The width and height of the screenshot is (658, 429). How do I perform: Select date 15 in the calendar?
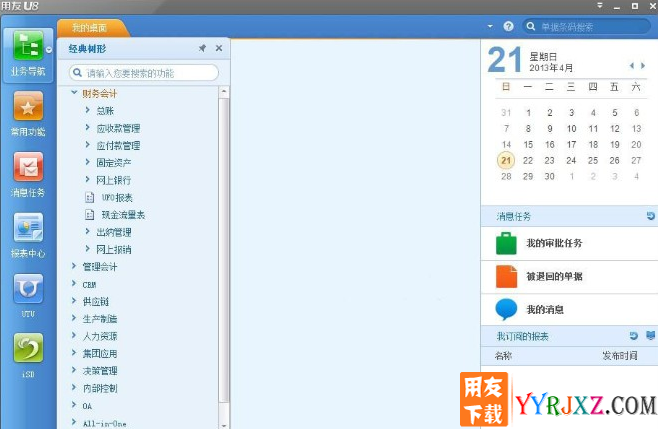click(528, 144)
